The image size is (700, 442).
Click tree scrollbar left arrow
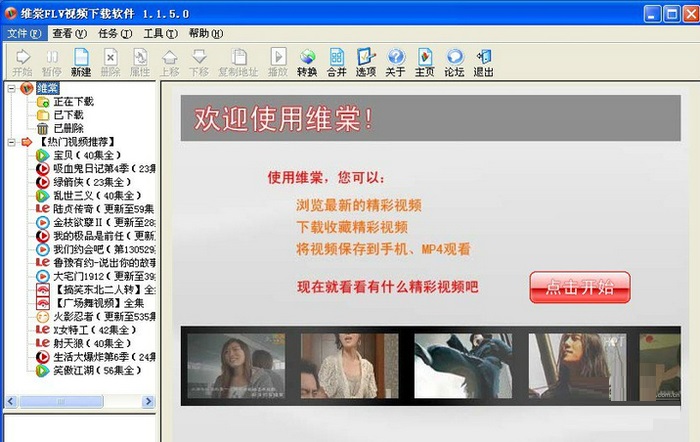11,401
